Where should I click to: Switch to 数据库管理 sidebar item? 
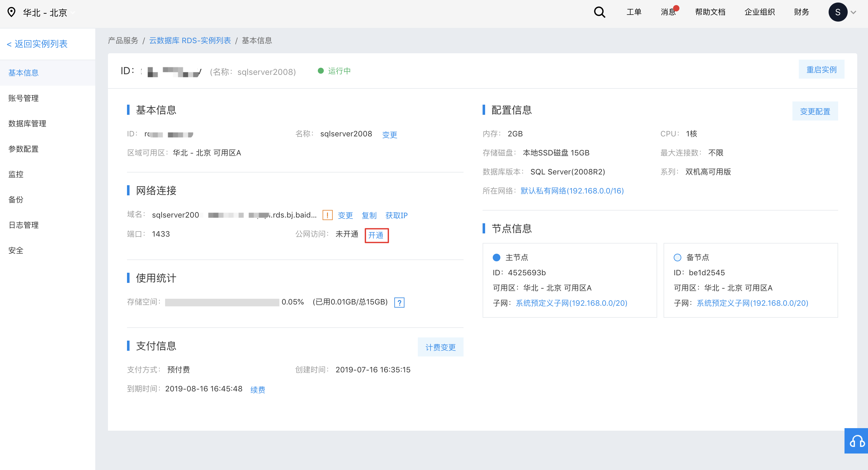click(27, 124)
